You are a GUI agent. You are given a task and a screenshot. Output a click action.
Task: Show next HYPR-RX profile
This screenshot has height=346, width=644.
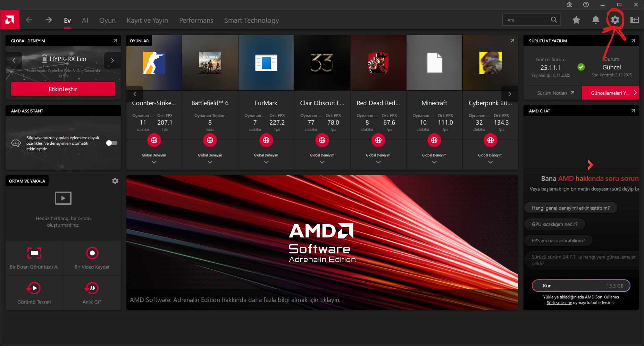112,60
